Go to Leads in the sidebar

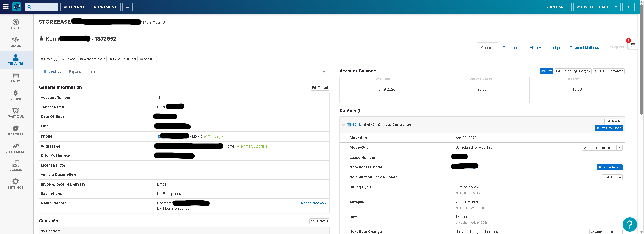[15, 42]
